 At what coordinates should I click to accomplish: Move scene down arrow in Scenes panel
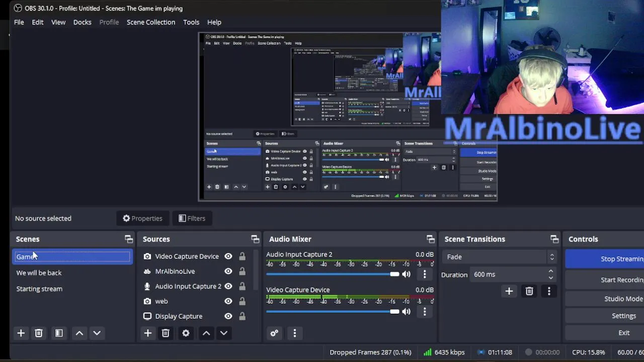pyautogui.click(x=97, y=333)
